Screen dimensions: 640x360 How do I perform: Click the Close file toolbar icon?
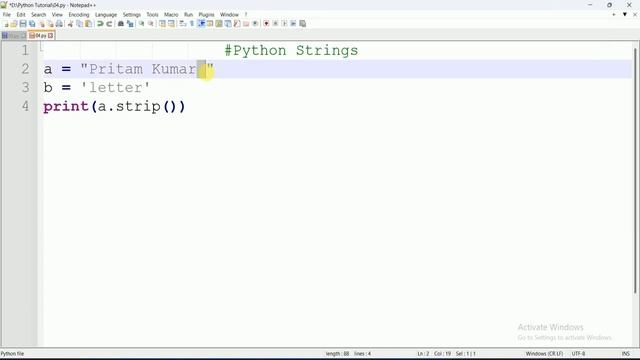42,24
